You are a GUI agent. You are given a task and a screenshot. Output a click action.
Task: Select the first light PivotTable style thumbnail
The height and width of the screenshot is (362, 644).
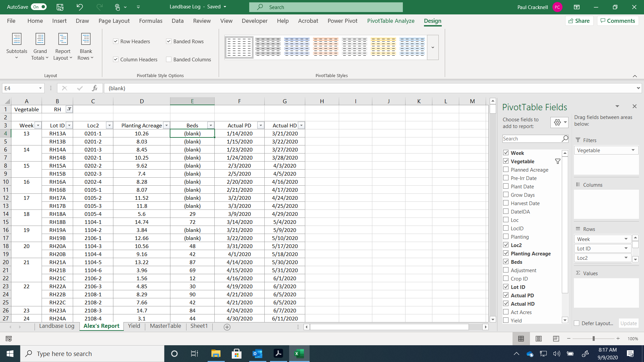pyautogui.click(x=239, y=47)
